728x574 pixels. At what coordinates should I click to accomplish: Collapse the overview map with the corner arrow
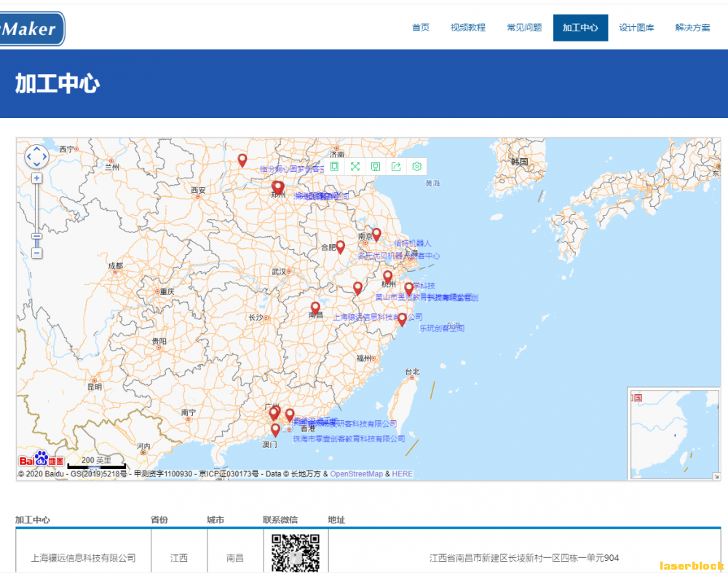point(716,476)
